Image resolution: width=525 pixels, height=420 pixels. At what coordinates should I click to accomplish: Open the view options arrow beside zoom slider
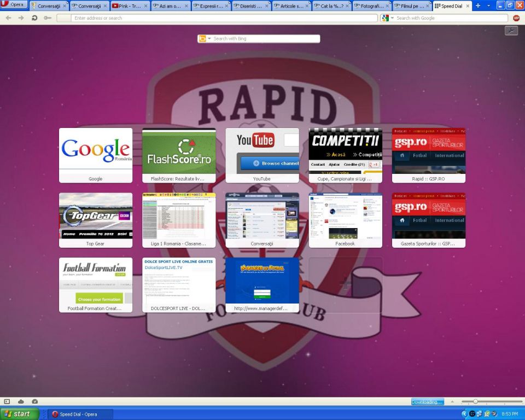point(452,401)
